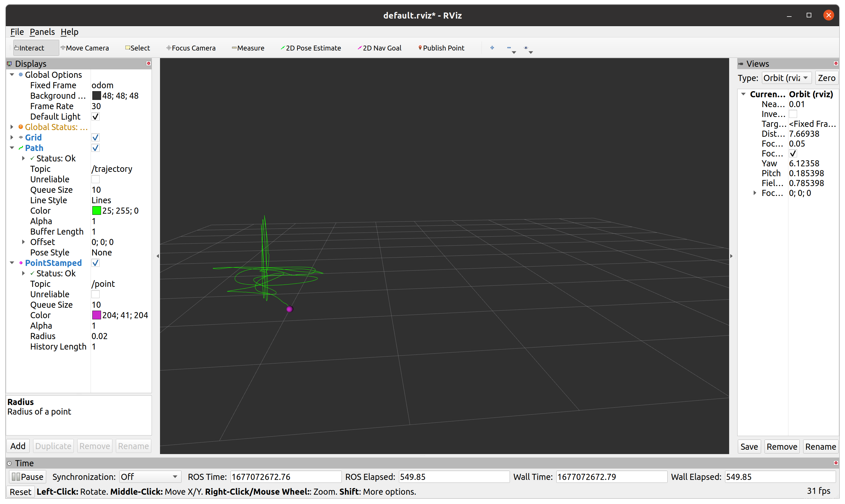
Task: Click the Rename view button
Action: [x=821, y=447]
